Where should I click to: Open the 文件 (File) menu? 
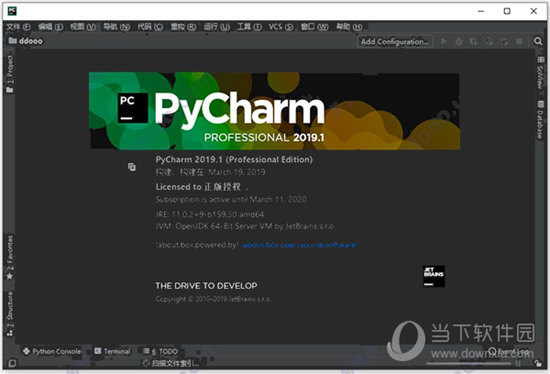tap(18, 27)
